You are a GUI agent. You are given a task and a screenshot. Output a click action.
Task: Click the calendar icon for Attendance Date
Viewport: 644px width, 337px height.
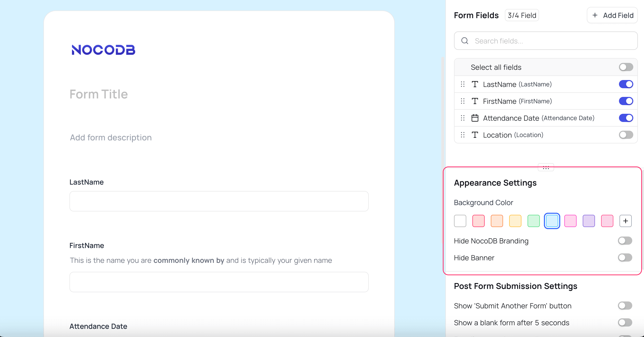click(475, 118)
